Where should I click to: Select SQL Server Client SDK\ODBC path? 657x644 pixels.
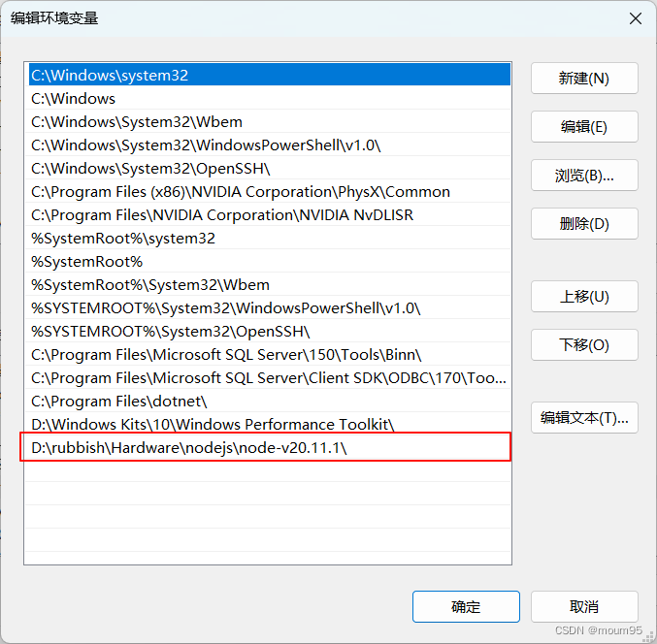[x=270, y=377]
